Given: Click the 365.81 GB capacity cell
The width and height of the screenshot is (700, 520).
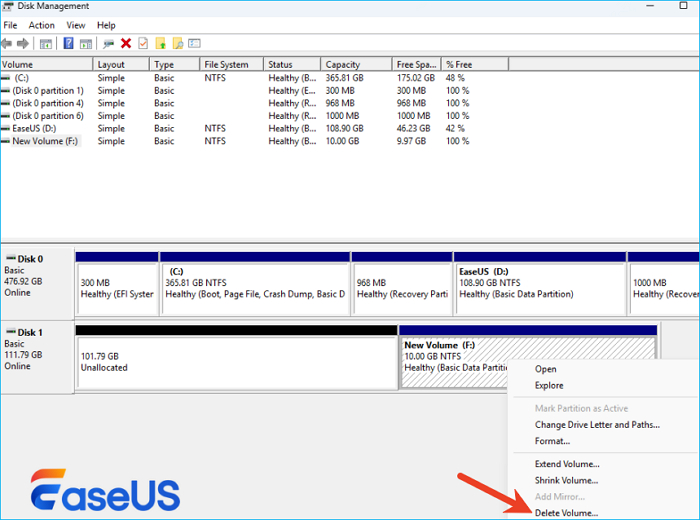Looking at the screenshot, I should [x=344, y=78].
